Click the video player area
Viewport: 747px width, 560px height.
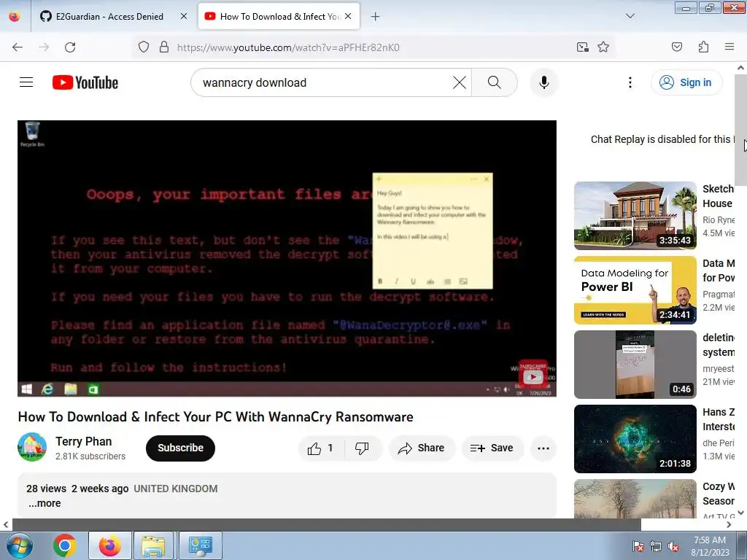(x=287, y=259)
